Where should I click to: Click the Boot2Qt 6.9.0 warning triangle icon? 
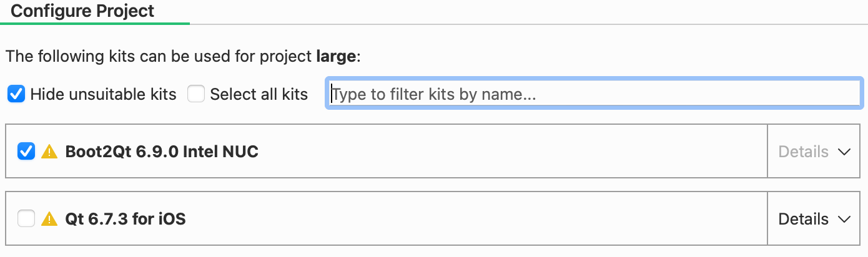49,152
